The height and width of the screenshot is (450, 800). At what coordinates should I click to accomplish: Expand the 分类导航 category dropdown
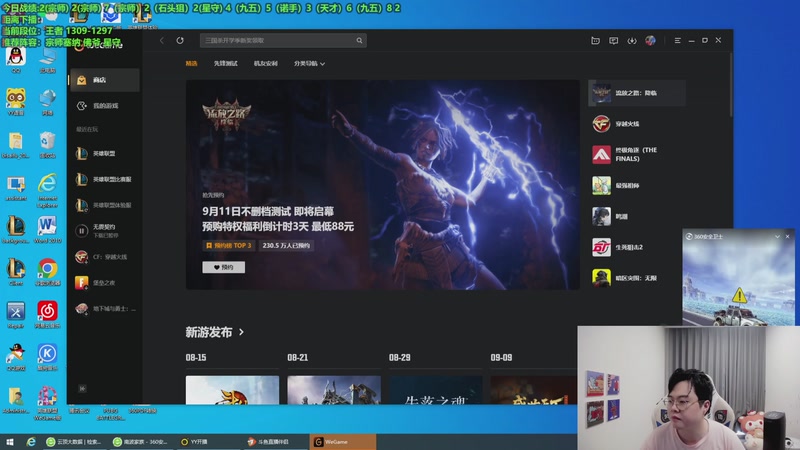pyautogui.click(x=309, y=64)
